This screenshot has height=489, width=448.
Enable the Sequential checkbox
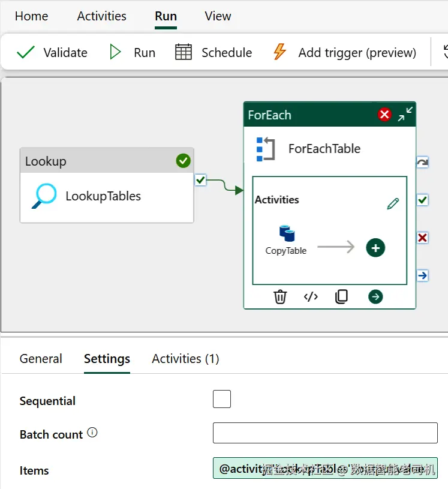point(222,399)
